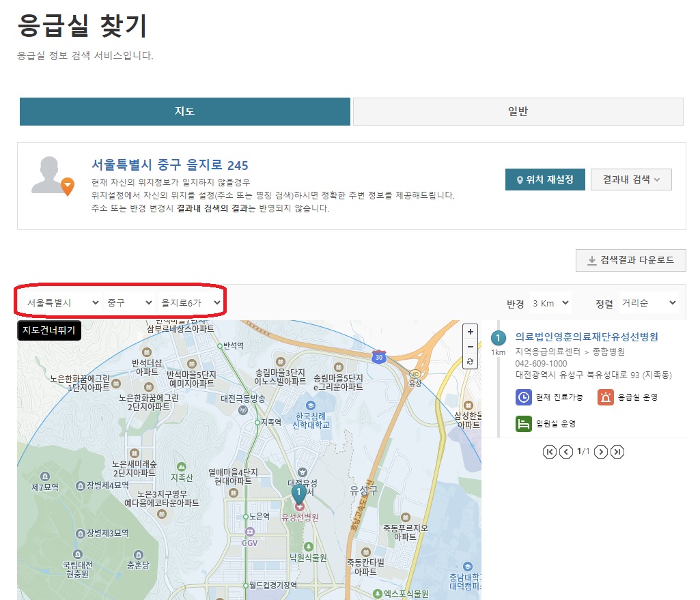700x600 pixels.
Task: Click the route 30 highway shield
Action: pos(378,357)
